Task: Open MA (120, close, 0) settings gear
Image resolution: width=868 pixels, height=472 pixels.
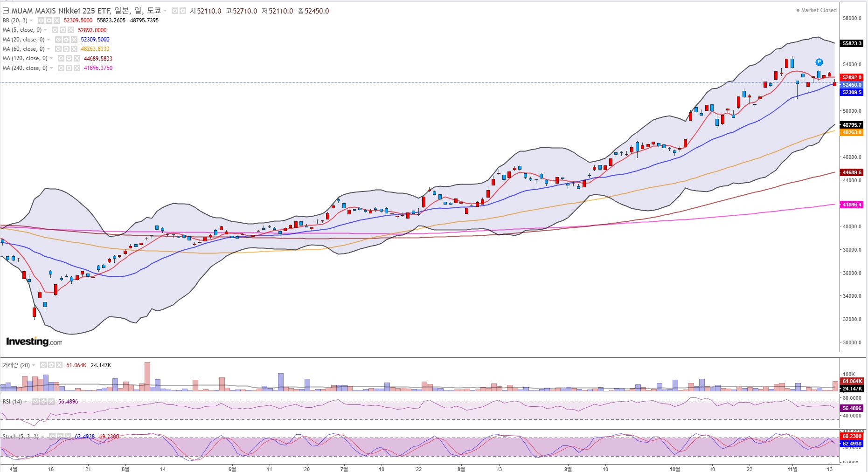Action: click(69, 59)
